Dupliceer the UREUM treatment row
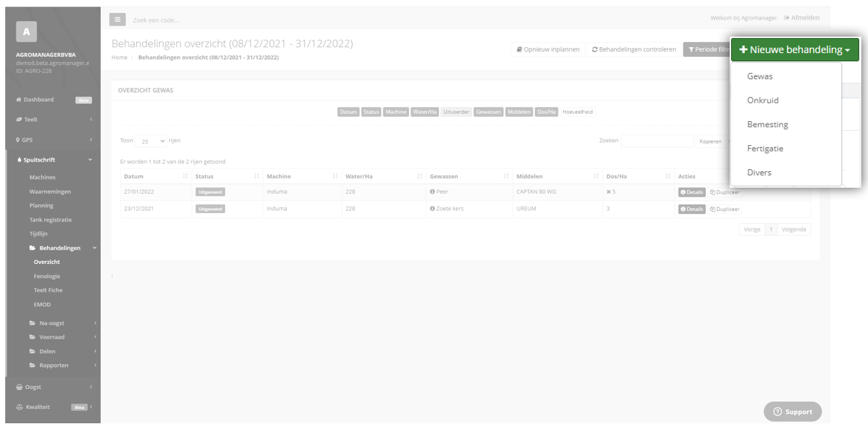This screenshot has width=868, height=436. [x=724, y=209]
